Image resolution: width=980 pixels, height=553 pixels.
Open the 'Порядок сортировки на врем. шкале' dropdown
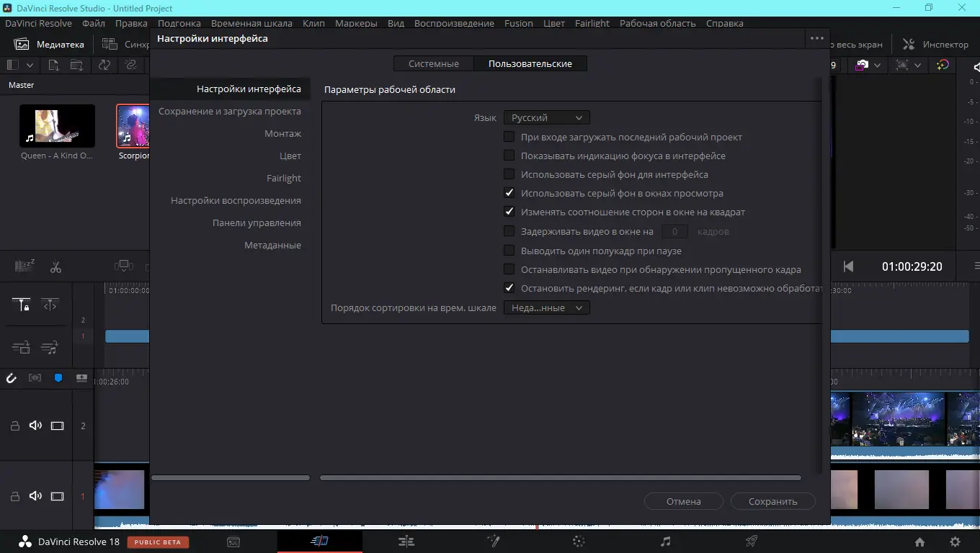coord(545,307)
